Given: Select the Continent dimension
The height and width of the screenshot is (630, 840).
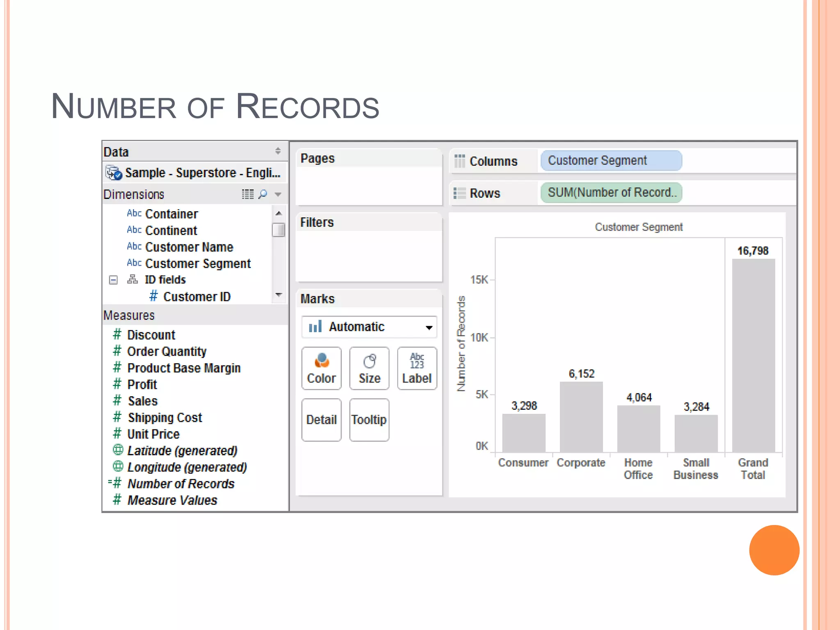Looking at the screenshot, I should [171, 231].
